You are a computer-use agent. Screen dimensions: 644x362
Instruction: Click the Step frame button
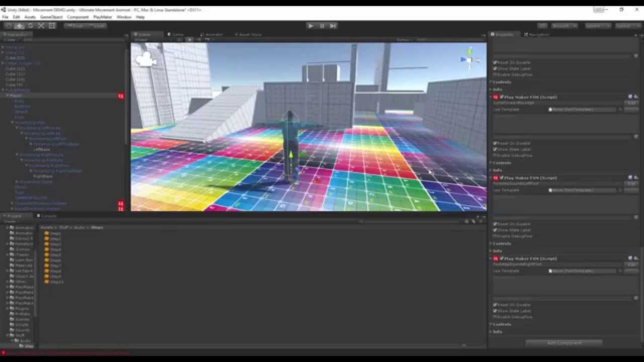[x=333, y=26]
